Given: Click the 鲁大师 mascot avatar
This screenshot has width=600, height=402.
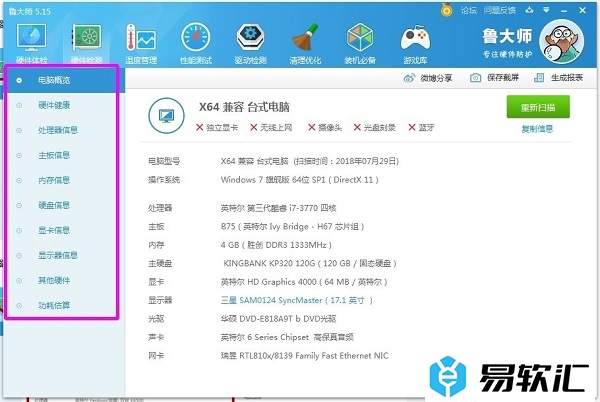Looking at the screenshot, I should coord(561,41).
